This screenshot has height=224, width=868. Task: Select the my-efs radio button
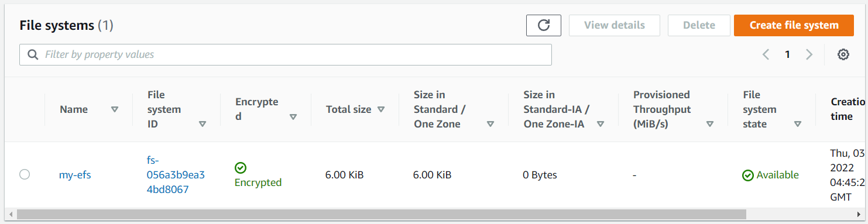[x=25, y=174]
